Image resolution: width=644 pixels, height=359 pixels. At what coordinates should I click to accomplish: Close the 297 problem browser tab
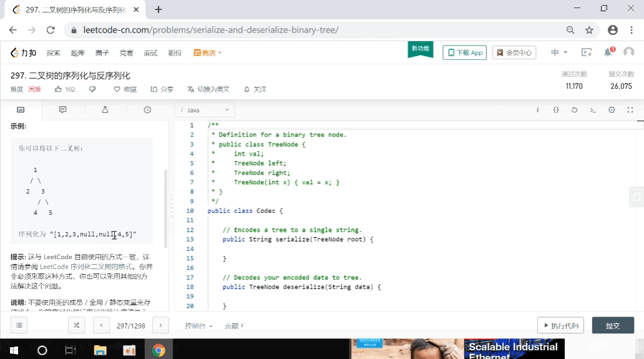tap(136, 9)
